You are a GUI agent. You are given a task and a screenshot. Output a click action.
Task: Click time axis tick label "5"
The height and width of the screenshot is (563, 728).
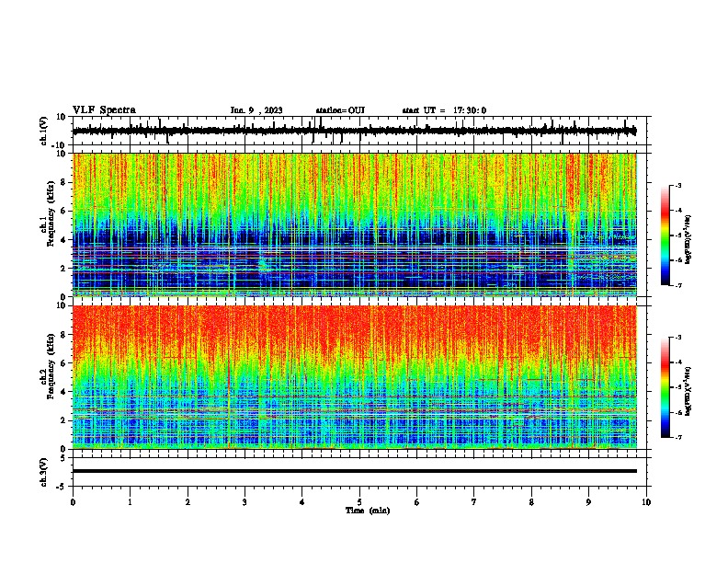359,502
